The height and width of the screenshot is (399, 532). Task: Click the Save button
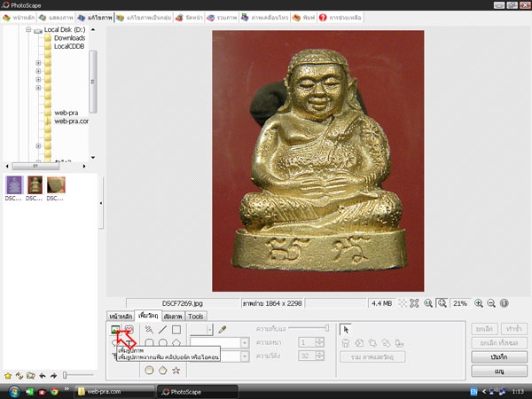(499, 357)
